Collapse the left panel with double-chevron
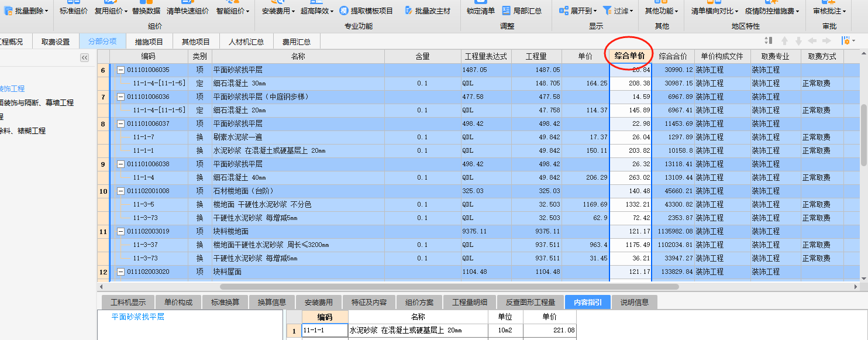868x340 pixels. click(84, 57)
